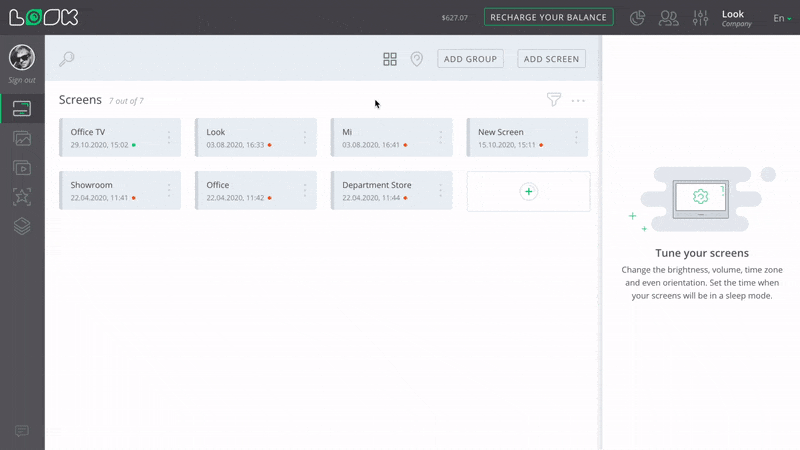The height and width of the screenshot is (450, 800).
Task: Click the user avatar photo
Action: pos(22,57)
